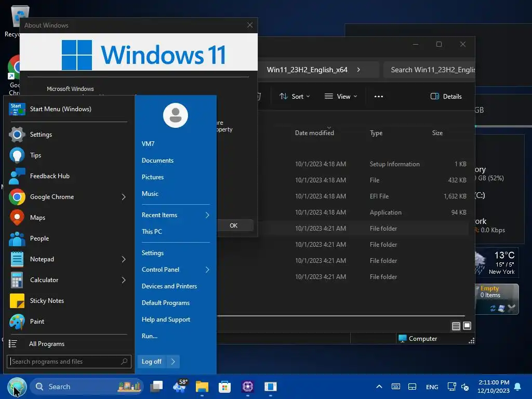Expand the Notepad jump list arrow
Image resolution: width=532 pixels, height=399 pixels.
(124, 259)
